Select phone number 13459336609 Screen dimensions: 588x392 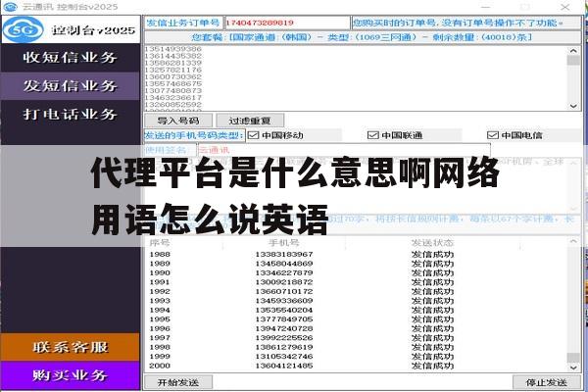(x=284, y=301)
